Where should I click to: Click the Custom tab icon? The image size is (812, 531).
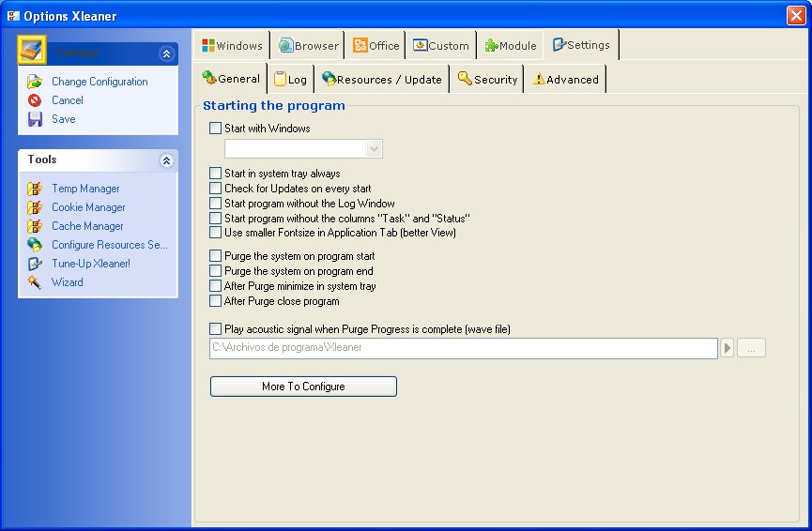(420, 46)
